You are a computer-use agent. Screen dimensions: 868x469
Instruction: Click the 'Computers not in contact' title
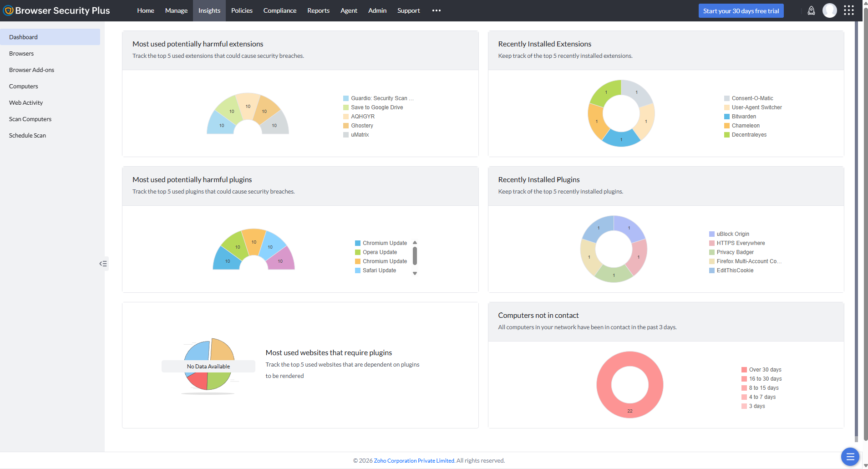point(538,315)
